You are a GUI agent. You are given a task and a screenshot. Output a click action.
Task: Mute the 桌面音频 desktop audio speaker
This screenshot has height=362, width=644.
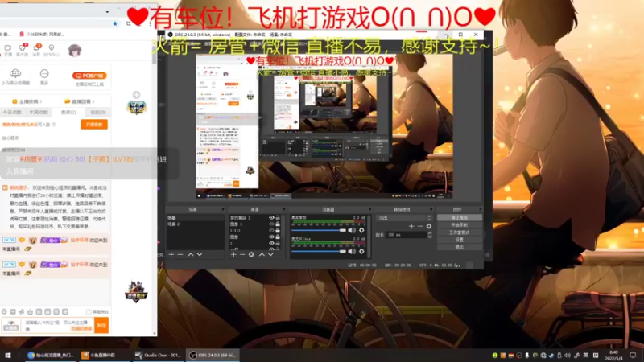pos(352,230)
